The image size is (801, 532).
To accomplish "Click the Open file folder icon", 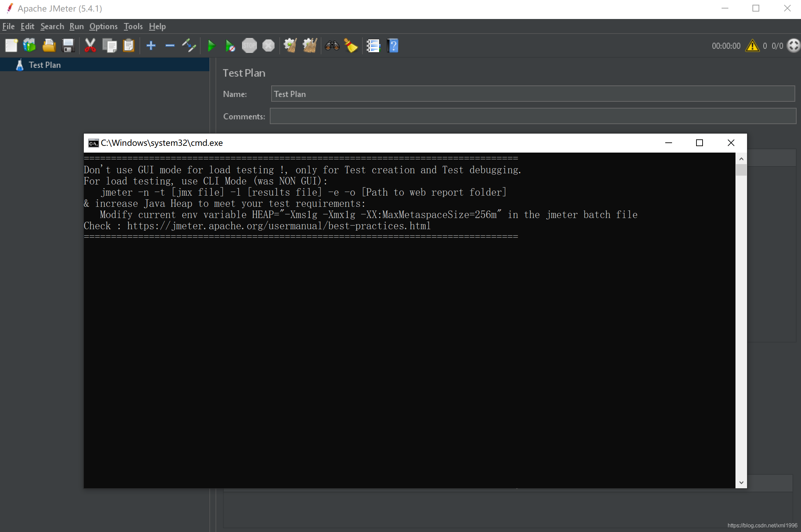I will [x=49, y=45].
